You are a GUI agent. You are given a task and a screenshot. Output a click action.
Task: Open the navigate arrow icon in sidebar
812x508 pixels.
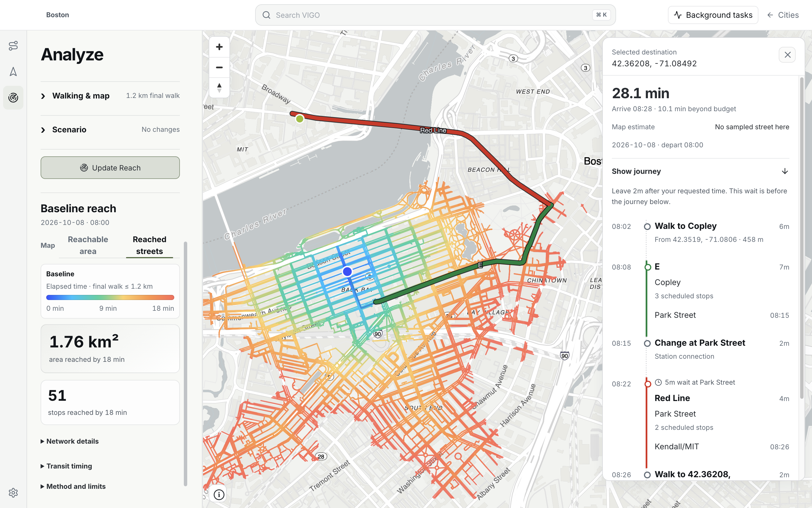point(13,71)
